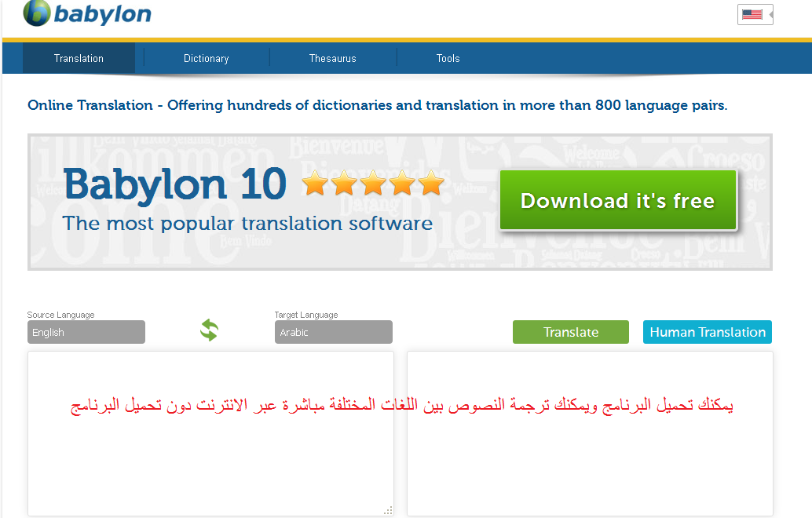Open the Source Language English dropdown

click(x=86, y=332)
